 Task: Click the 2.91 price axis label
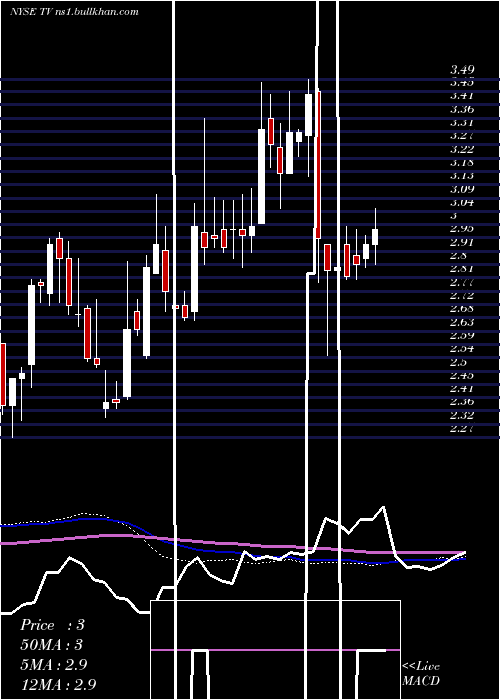click(x=462, y=242)
